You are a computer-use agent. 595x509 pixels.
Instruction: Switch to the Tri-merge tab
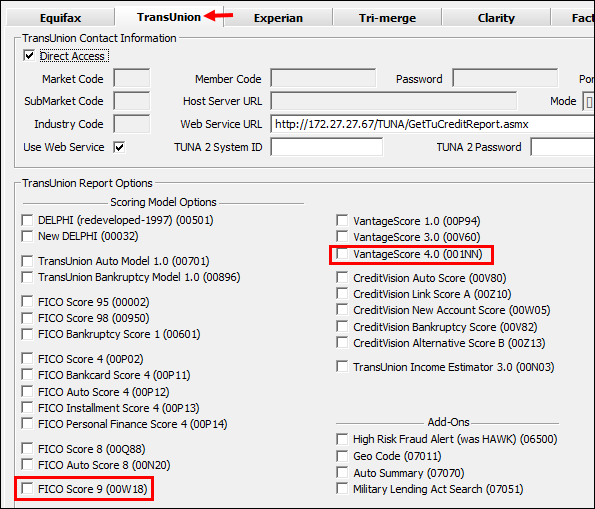coord(387,18)
